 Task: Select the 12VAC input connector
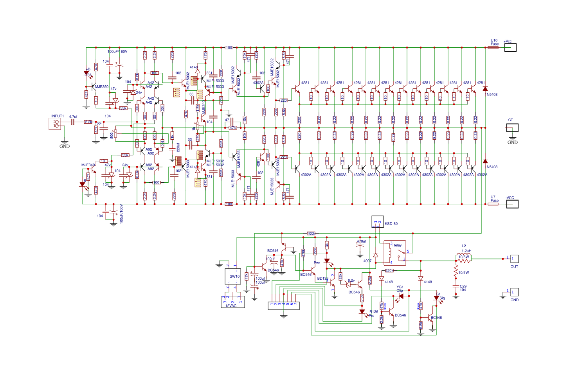click(233, 302)
